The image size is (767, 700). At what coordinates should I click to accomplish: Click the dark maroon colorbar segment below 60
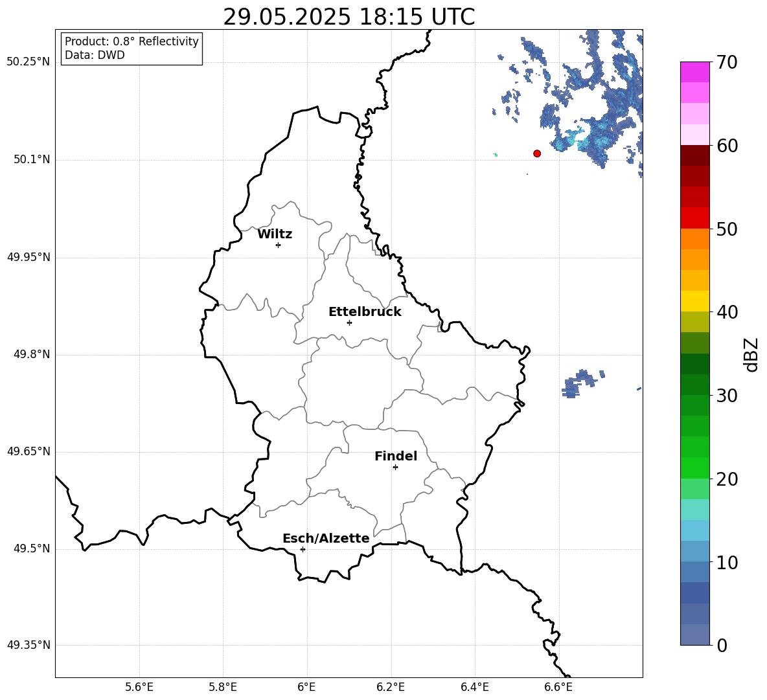pos(695,155)
